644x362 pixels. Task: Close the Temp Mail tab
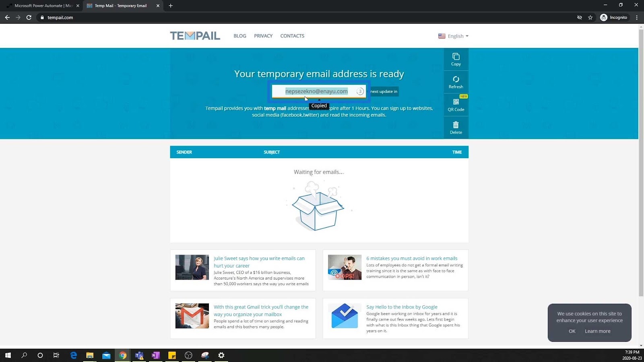tap(158, 6)
